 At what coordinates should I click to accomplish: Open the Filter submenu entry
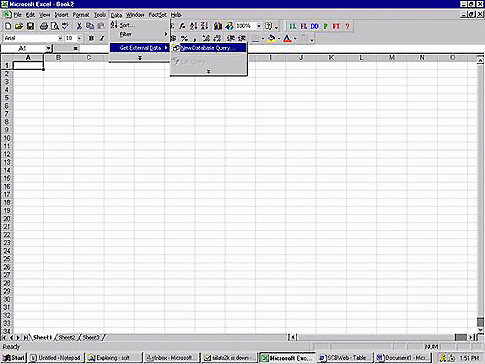(140, 34)
